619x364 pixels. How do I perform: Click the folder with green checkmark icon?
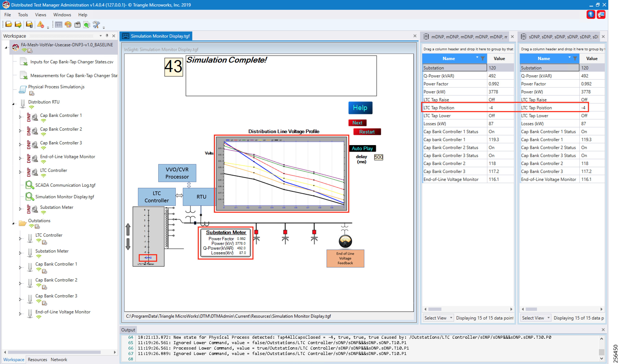(x=18, y=24)
